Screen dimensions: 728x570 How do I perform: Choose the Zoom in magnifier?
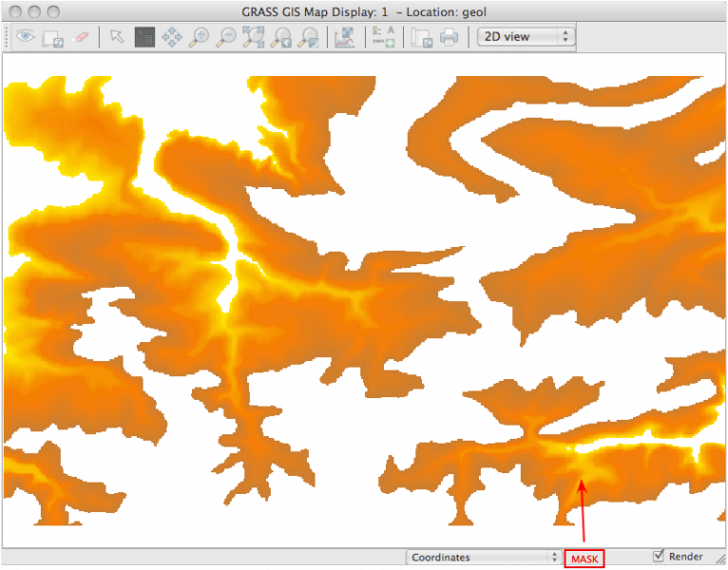[x=199, y=37]
